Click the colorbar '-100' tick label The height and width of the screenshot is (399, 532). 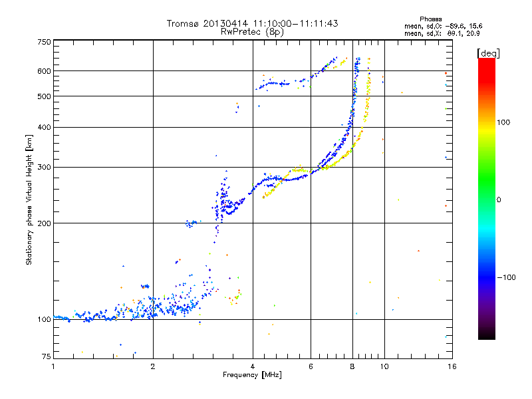507,277
